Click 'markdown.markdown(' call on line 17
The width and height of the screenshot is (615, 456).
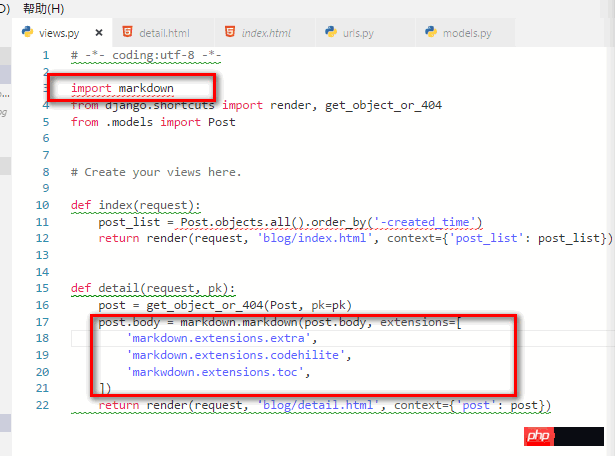242,322
